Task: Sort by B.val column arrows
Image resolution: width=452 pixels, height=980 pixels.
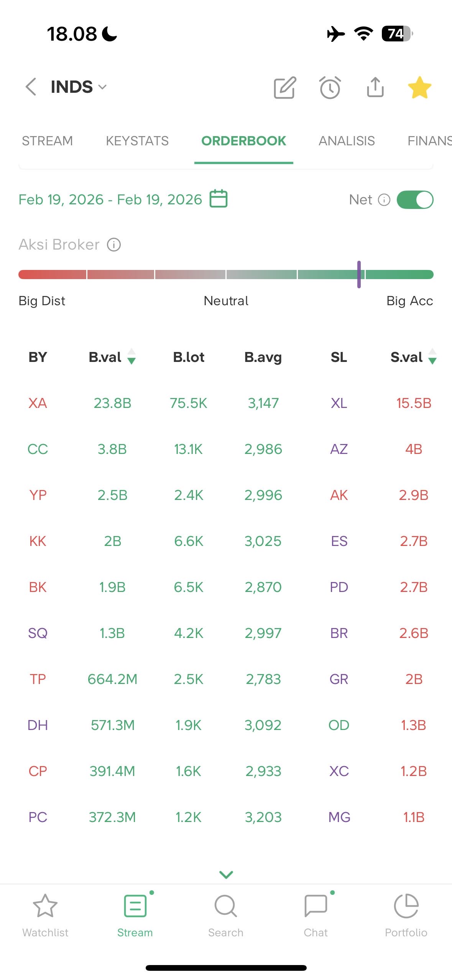Action: (131, 357)
